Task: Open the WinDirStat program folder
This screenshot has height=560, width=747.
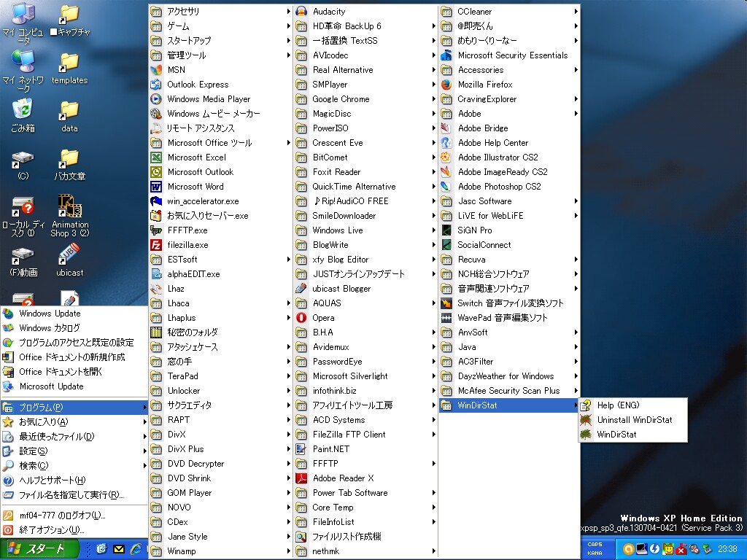Action: coord(508,405)
